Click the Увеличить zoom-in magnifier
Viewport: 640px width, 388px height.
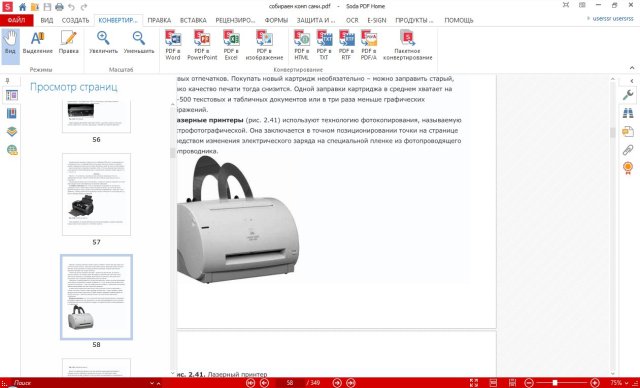point(103,42)
